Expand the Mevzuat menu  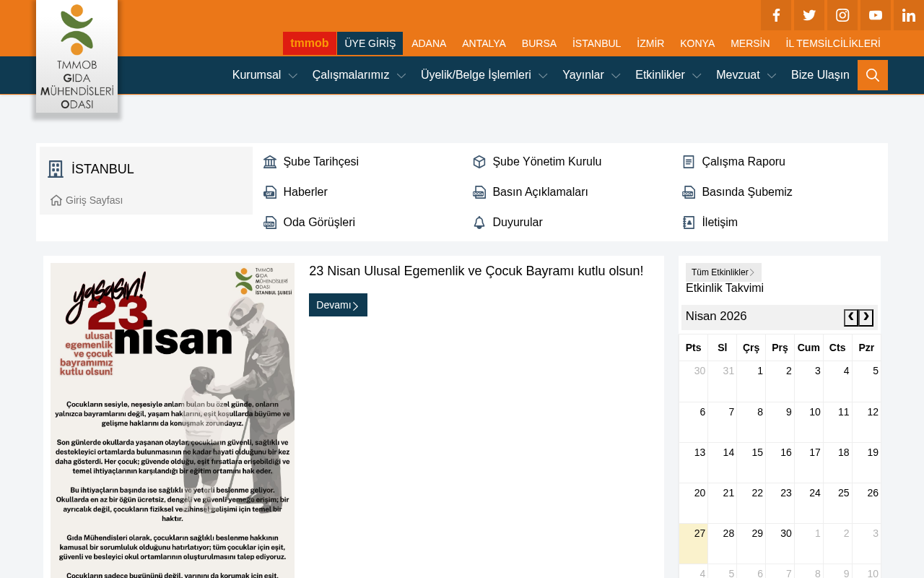coord(746,75)
